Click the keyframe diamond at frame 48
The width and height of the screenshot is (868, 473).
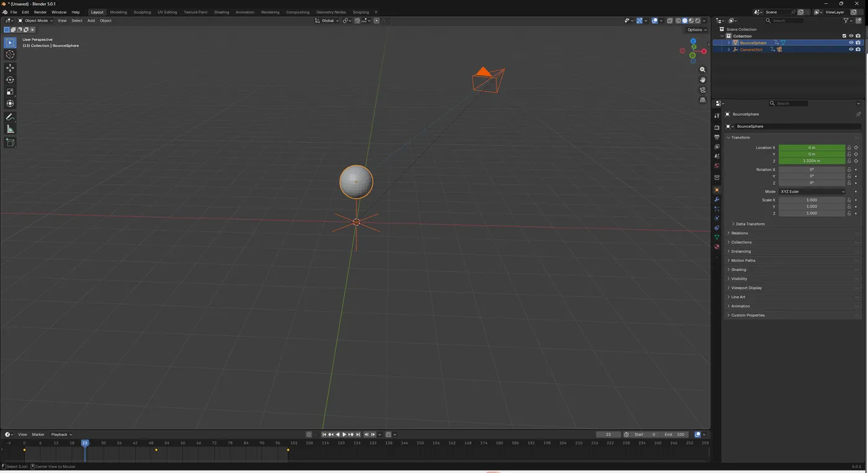[156, 450]
